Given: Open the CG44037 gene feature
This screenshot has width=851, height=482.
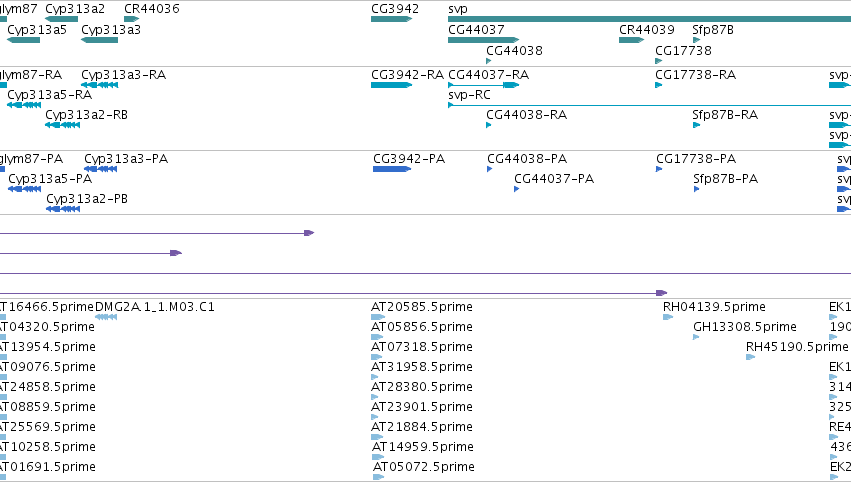Looking at the screenshot, I should [483, 40].
